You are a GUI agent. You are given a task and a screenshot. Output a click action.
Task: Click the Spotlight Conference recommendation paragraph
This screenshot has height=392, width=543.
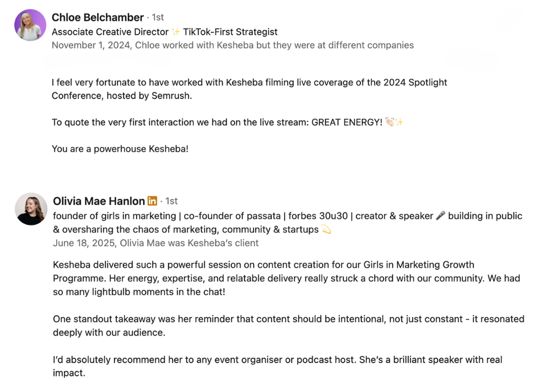click(x=250, y=89)
